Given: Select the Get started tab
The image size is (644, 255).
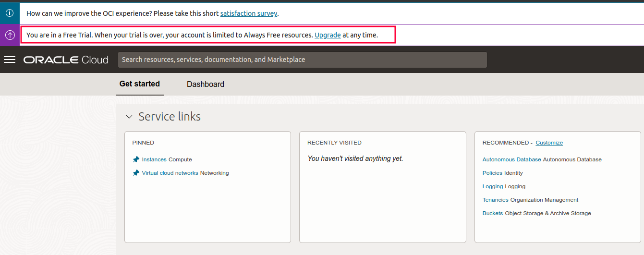Looking at the screenshot, I should click(x=140, y=84).
